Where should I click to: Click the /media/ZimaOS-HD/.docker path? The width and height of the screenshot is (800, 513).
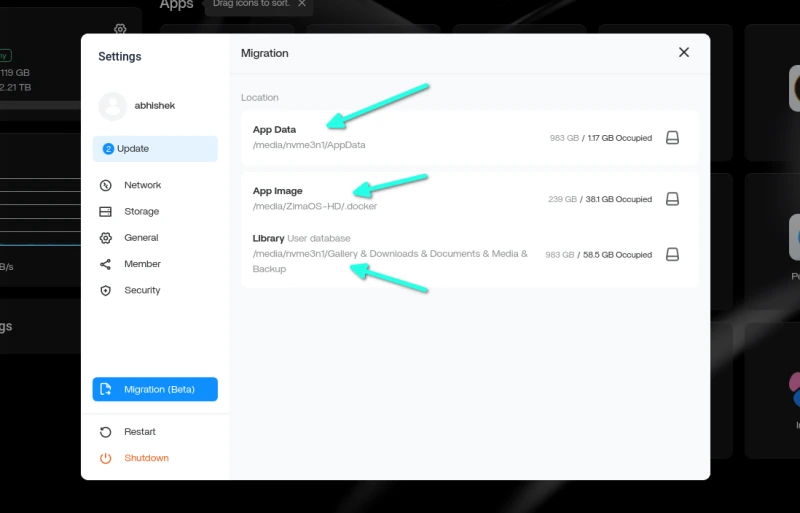(315, 206)
